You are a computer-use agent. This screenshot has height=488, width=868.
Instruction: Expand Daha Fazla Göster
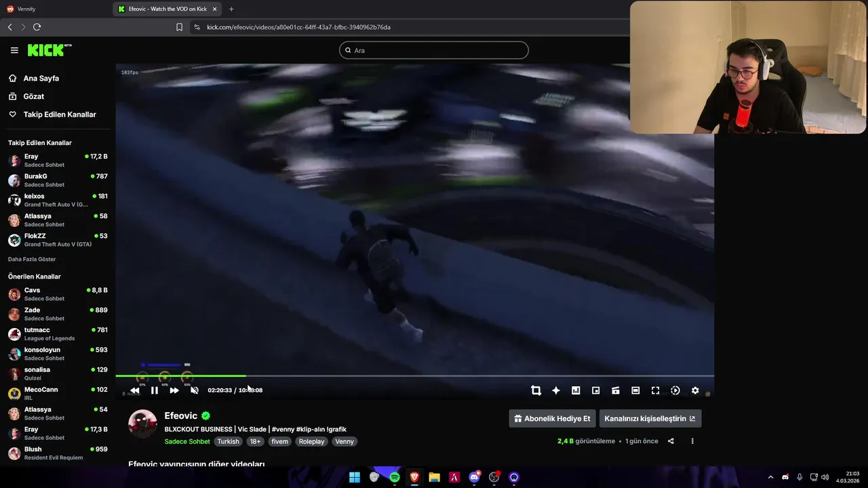coord(32,260)
